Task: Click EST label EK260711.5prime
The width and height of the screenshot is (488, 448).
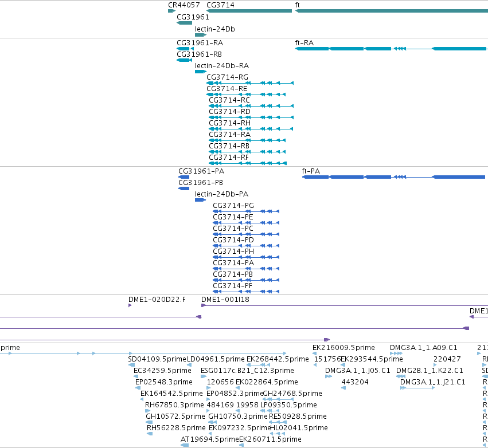Action: (x=270, y=440)
